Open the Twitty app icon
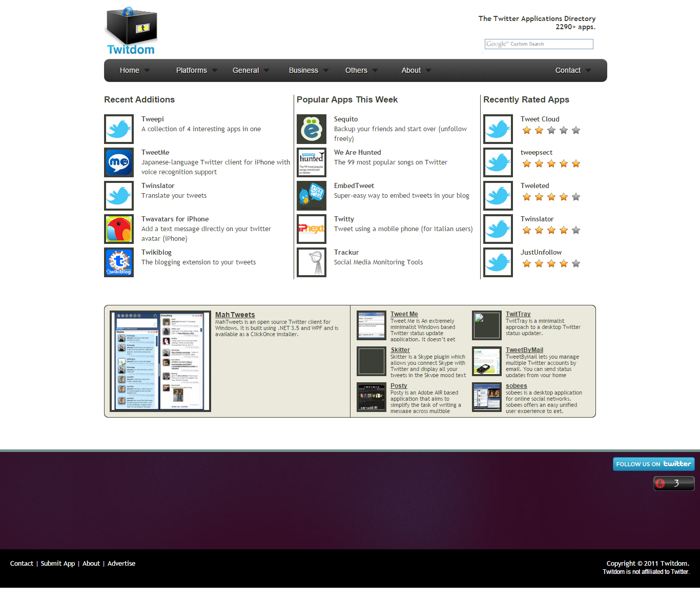700x598 pixels. coord(312,229)
